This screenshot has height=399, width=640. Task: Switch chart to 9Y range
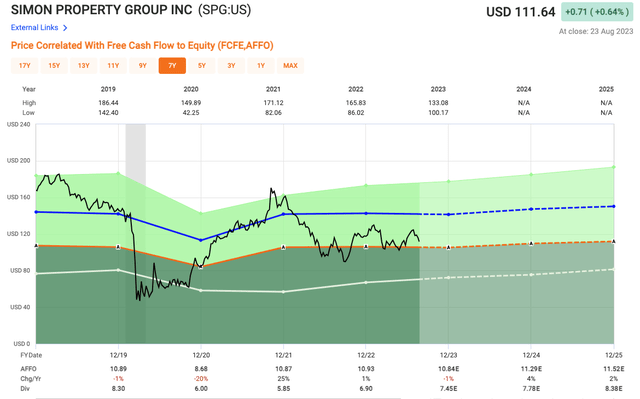(x=142, y=66)
